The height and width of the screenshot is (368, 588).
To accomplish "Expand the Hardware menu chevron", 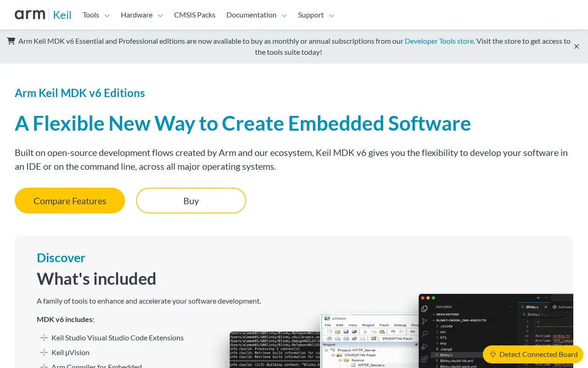I will click(x=160, y=15).
